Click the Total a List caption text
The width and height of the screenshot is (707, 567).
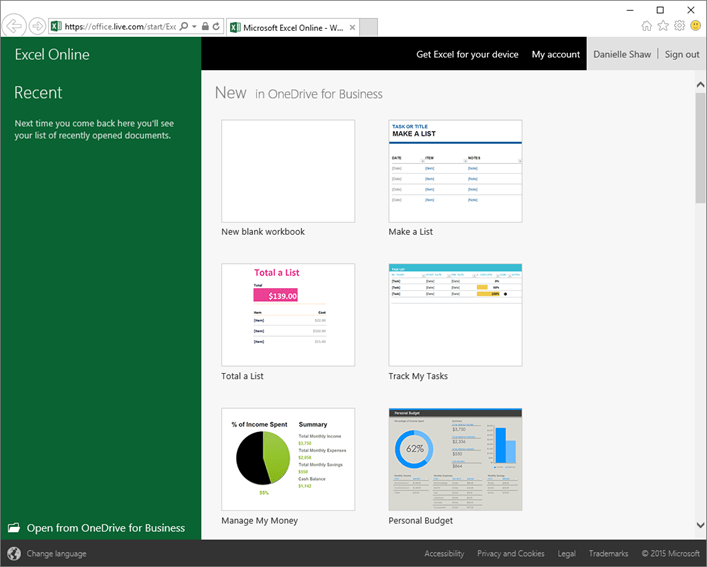(242, 376)
